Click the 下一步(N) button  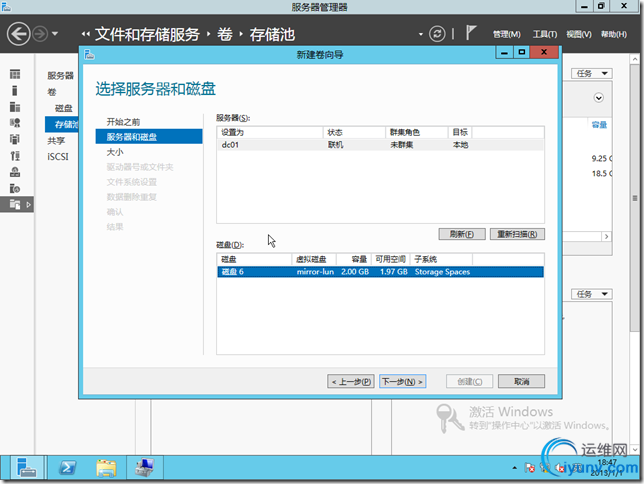(402, 381)
